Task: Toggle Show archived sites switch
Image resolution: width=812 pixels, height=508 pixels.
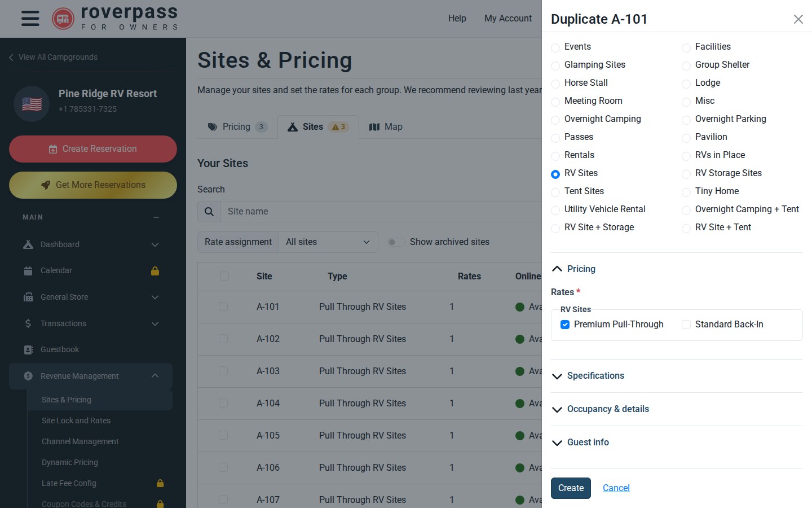Action: pos(396,242)
